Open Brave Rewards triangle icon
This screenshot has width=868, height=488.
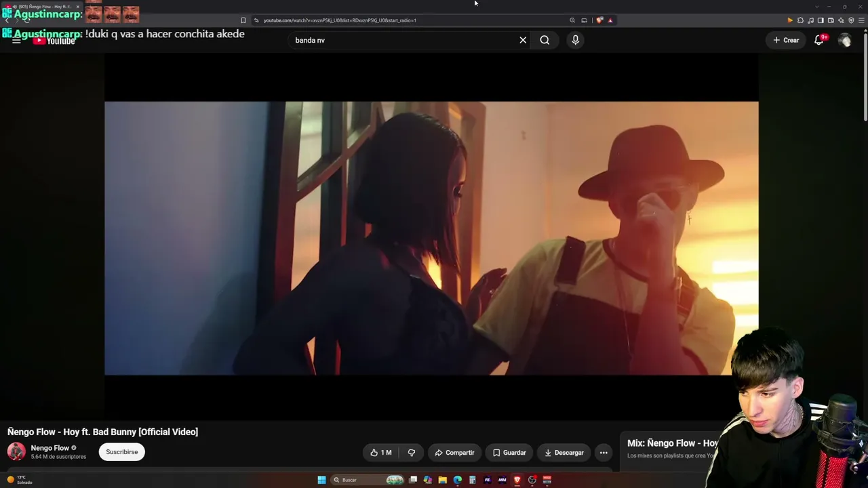(x=610, y=20)
